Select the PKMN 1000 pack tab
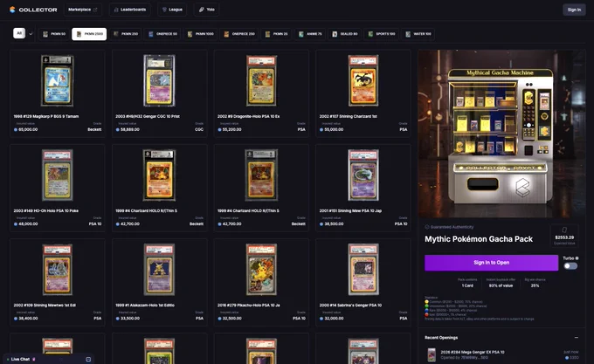Image resolution: width=594 pixels, height=364 pixels. pos(200,34)
